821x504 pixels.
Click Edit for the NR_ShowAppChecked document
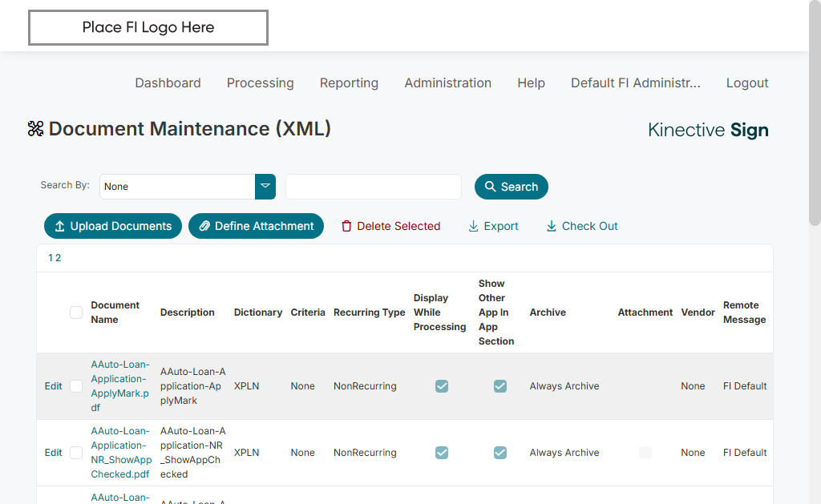pyautogui.click(x=53, y=453)
